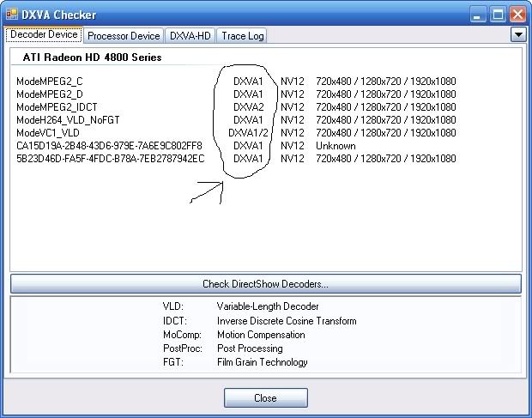Image resolution: width=532 pixels, height=418 pixels.
Task: Click the DXVA1/2 value for ModeVC1_VLD
Action: coord(248,133)
